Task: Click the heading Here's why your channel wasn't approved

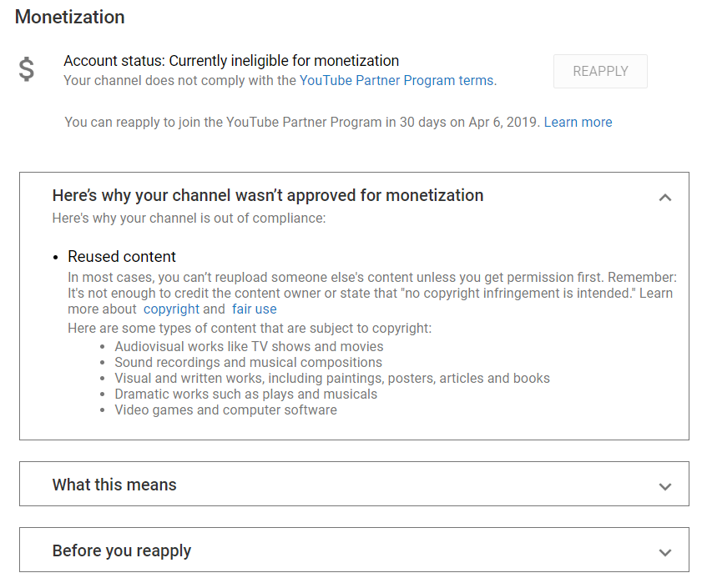Action: coord(268,195)
